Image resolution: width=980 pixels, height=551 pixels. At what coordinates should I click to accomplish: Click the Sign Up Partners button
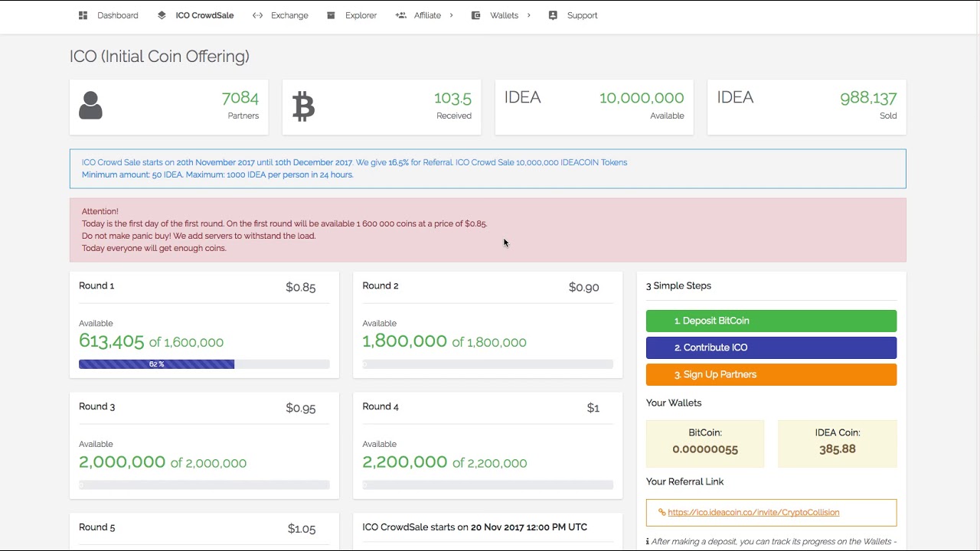(x=771, y=374)
